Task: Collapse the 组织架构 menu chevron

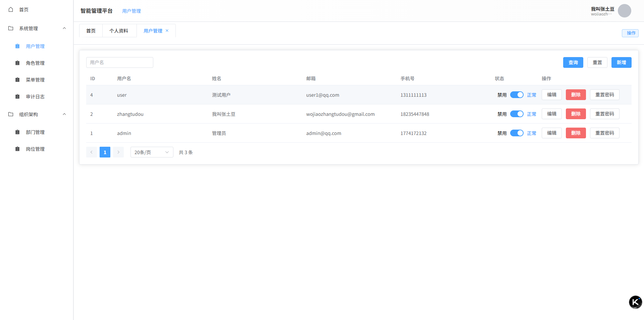Action: 64,114
